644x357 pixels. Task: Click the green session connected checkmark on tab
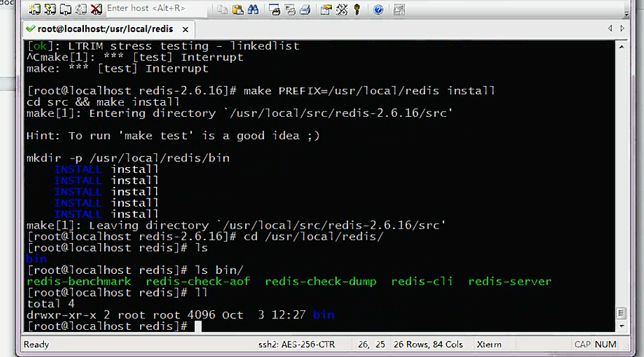click(31, 28)
